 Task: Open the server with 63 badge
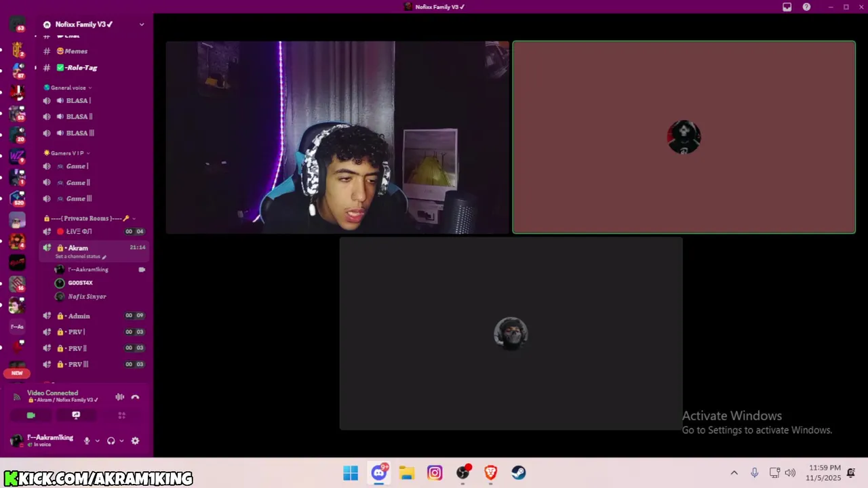coord(17,24)
